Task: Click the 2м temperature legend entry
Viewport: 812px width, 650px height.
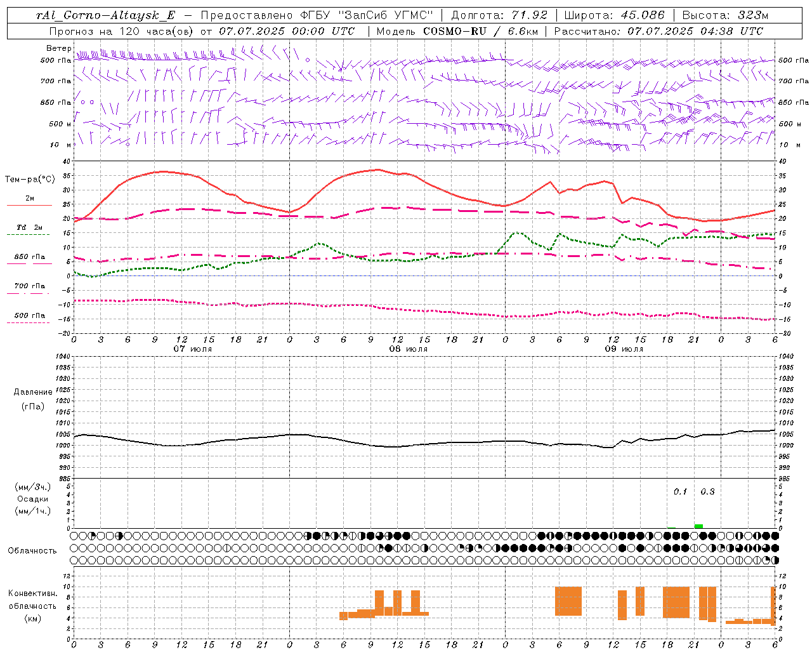Action: pyautogui.click(x=29, y=199)
